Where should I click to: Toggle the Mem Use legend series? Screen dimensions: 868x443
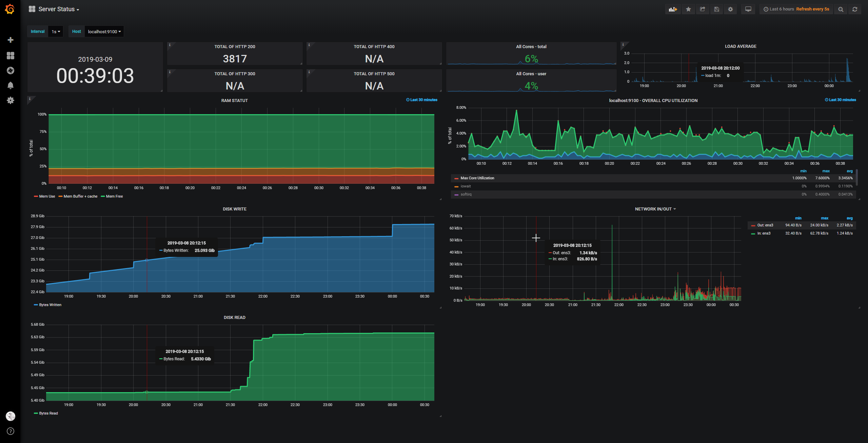[47, 197]
